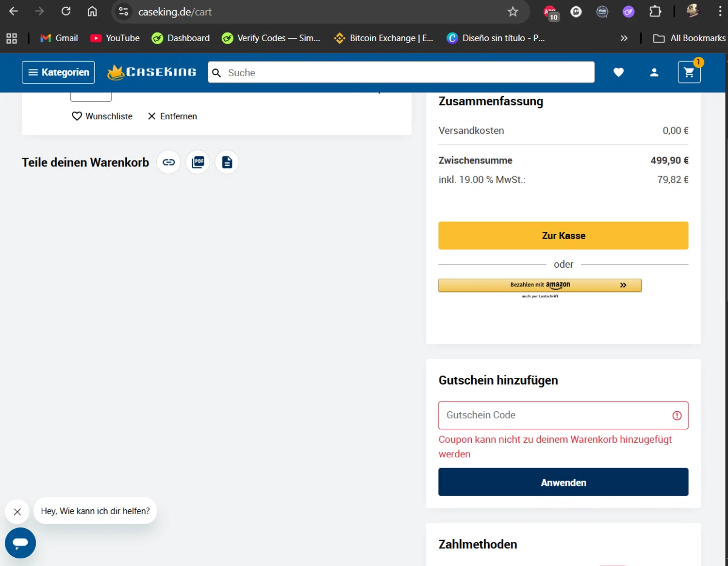The width and height of the screenshot is (728, 566).
Task: Export cart as document icon
Action: [x=227, y=162]
